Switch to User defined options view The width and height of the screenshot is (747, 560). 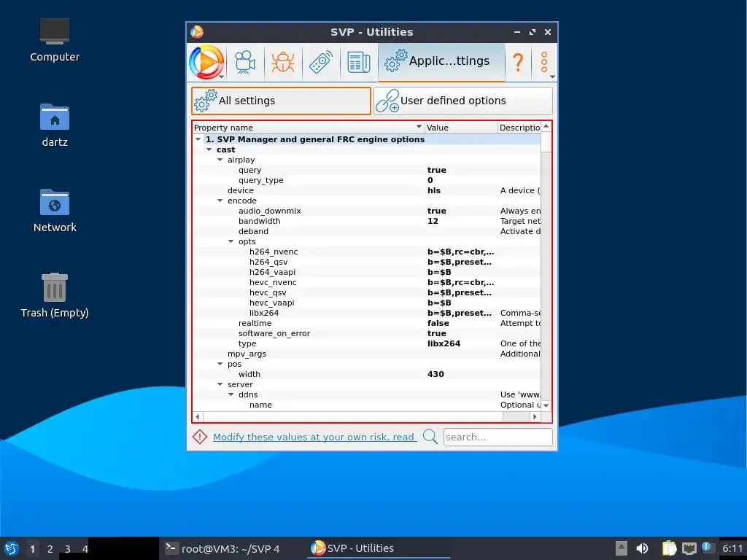[463, 101]
